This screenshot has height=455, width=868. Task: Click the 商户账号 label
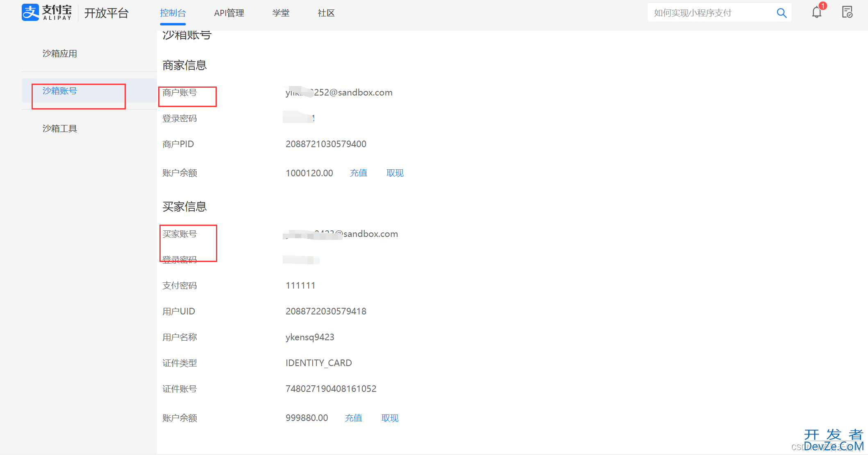click(180, 93)
